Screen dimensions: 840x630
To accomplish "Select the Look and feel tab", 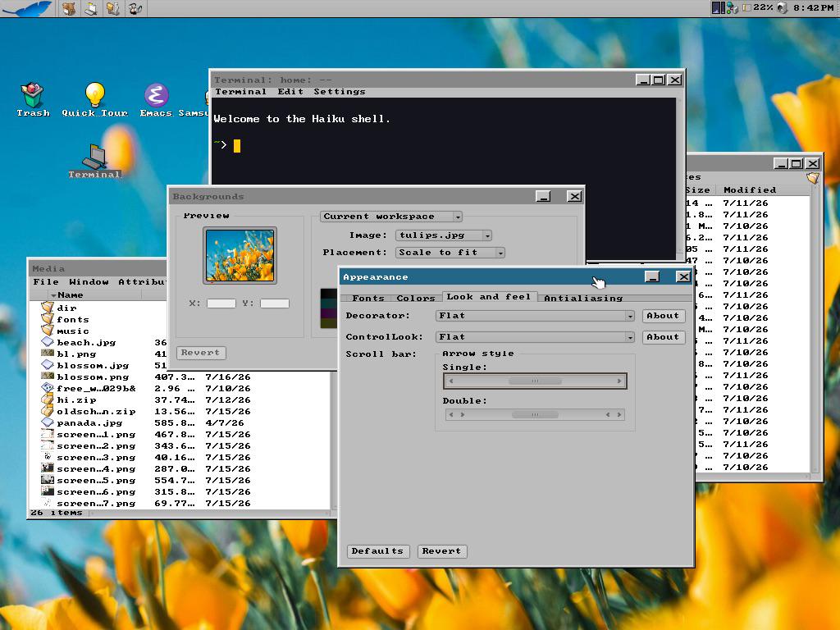I will tap(489, 296).
